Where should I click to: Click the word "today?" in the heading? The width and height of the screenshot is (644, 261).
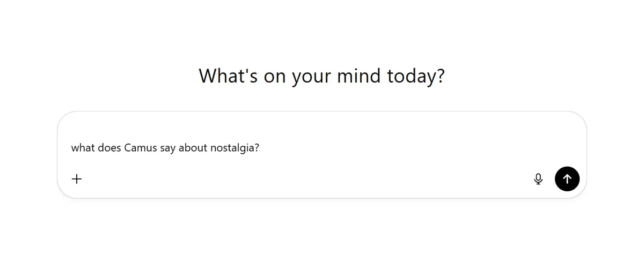pyautogui.click(x=415, y=76)
